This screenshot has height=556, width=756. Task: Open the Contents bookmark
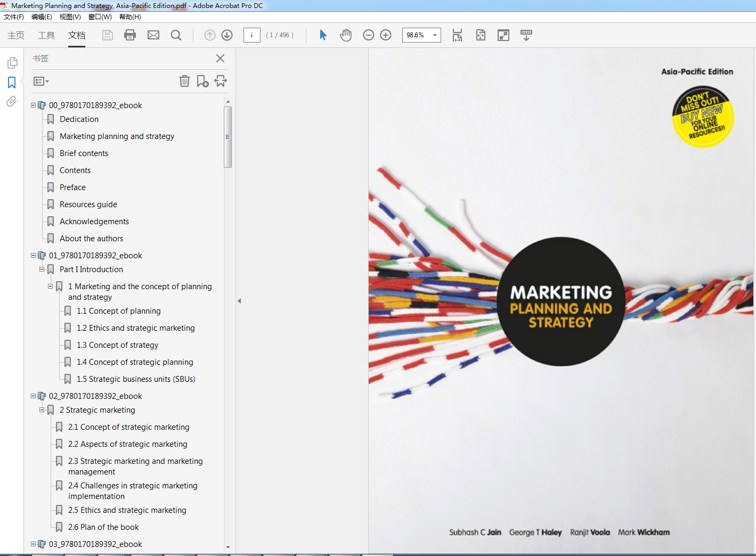coord(75,170)
